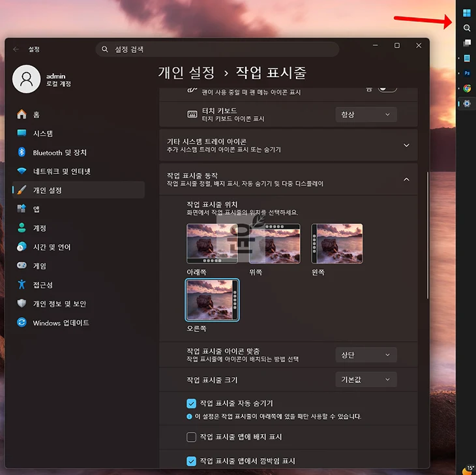Collapse the 작업 표시줄 동작 section
Image resolution: width=476 pixels, height=475 pixels.
(288, 179)
